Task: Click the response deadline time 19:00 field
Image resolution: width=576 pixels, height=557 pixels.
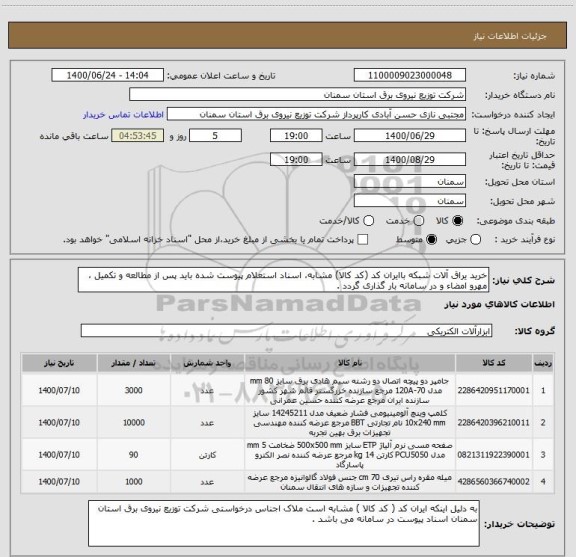Action: click(x=296, y=136)
